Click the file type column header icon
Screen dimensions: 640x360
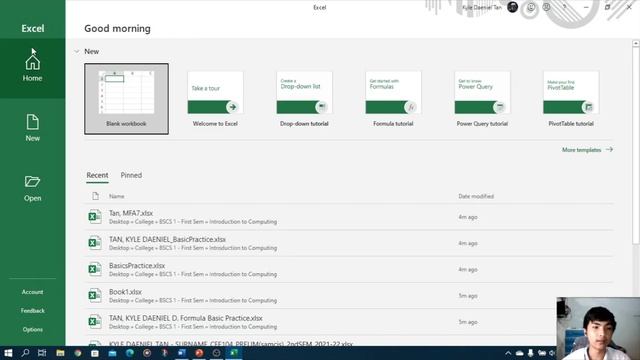point(95,196)
